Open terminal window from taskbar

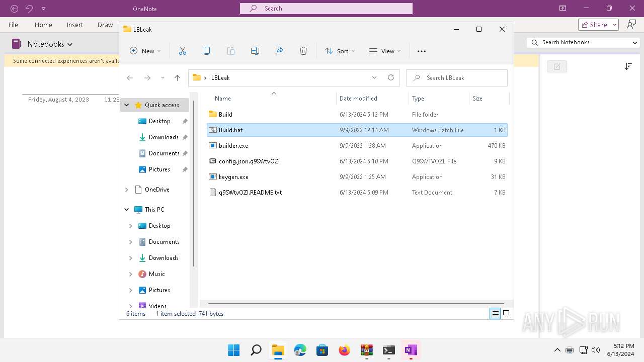click(389, 350)
